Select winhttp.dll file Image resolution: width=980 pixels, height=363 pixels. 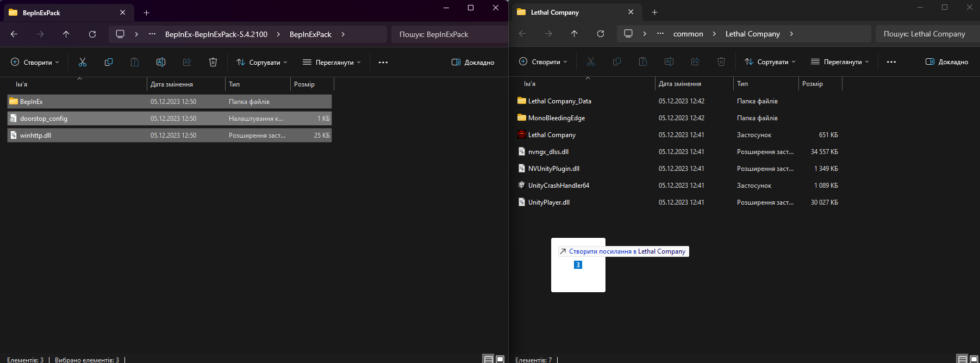tap(170, 136)
